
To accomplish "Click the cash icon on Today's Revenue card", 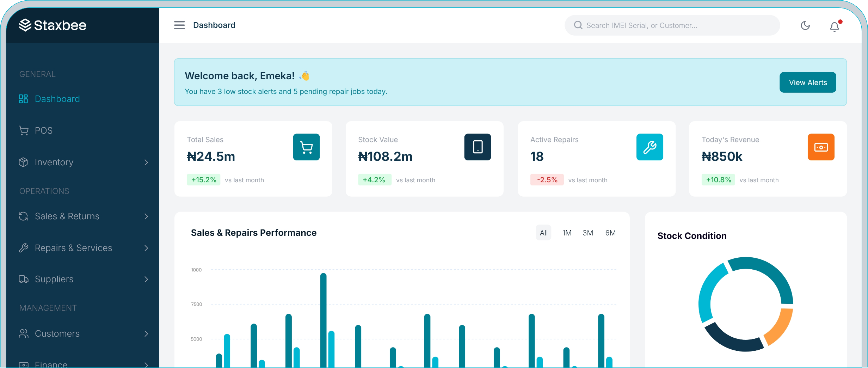I will [821, 147].
